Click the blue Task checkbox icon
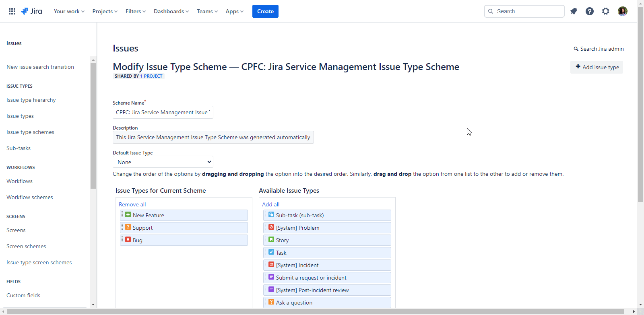Image resolution: width=644 pixels, height=315 pixels. pos(271,252)
